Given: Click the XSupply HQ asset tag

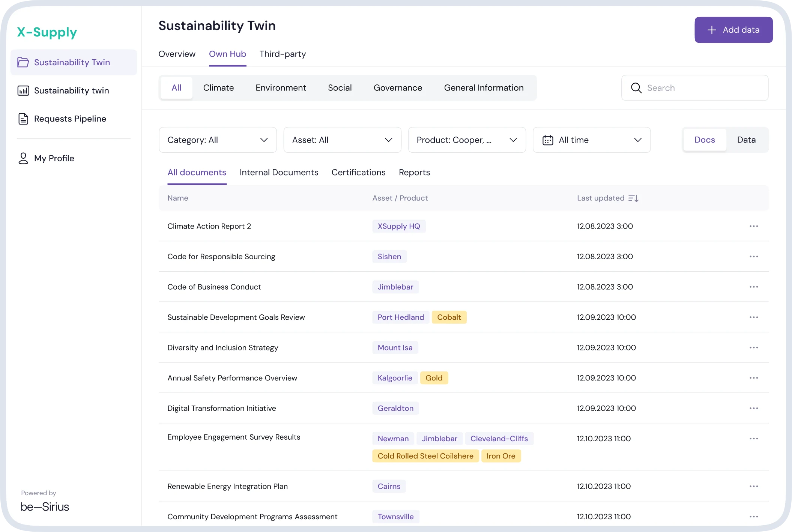Looking at the screenshot, I should [x=399, y=226].
